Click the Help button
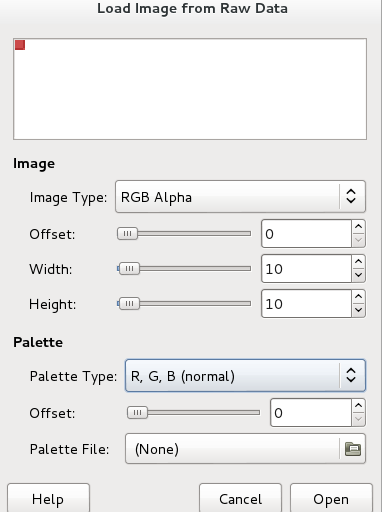The image size is (382, 512). (48, 498)
